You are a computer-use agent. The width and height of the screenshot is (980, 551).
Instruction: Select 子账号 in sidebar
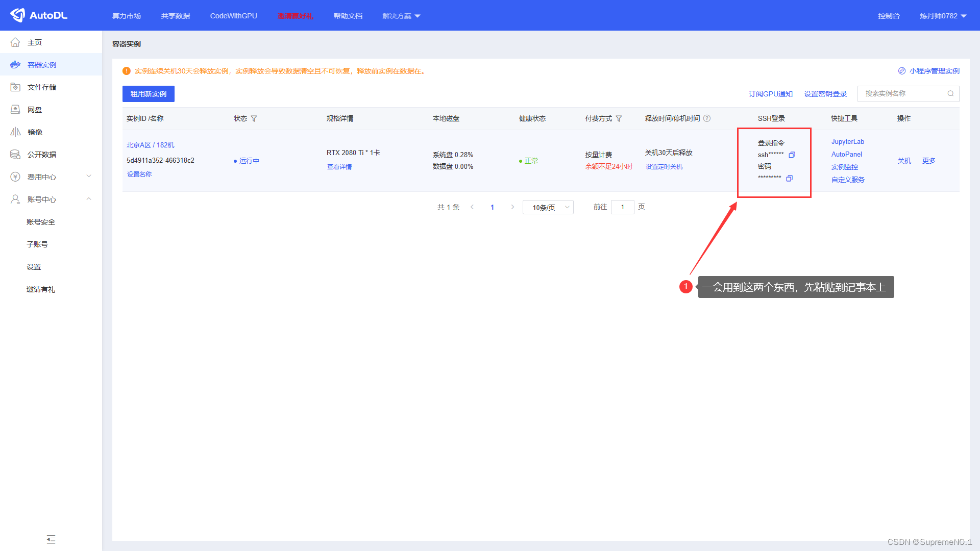point(37,244)
